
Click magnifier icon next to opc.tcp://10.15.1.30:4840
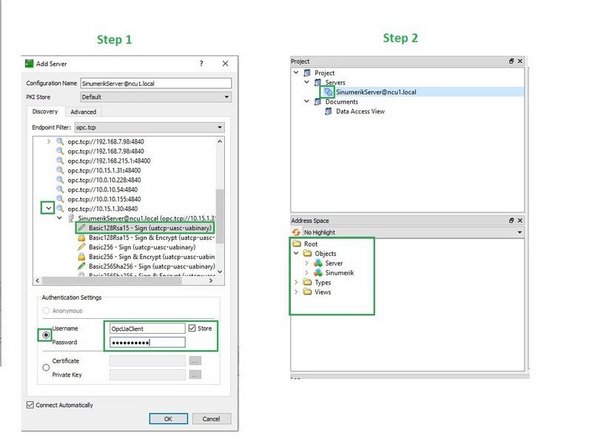60,208
